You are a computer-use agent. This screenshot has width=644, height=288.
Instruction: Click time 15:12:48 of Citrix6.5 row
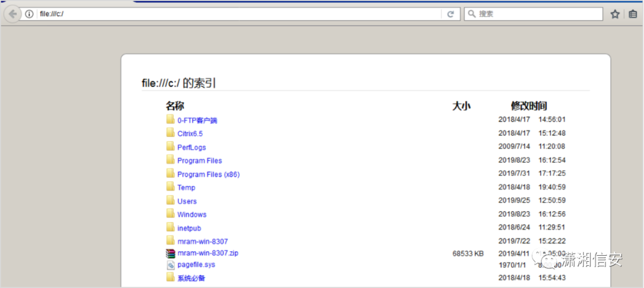(x=552, y=133)
